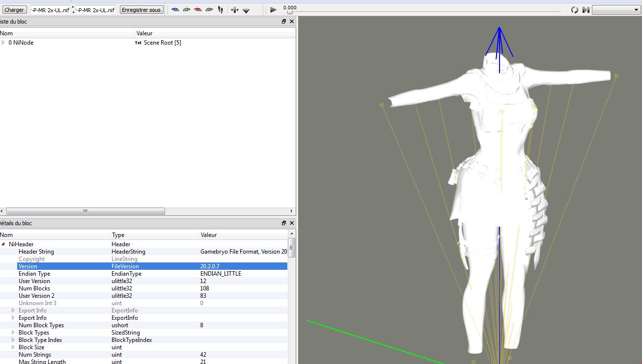Click the blue eye view icon

[x=175, y=10]
